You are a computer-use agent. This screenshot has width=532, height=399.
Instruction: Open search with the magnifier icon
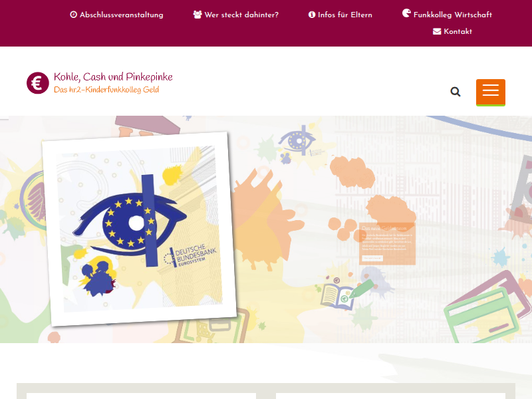pyautogui.click(x=456, y=92)
